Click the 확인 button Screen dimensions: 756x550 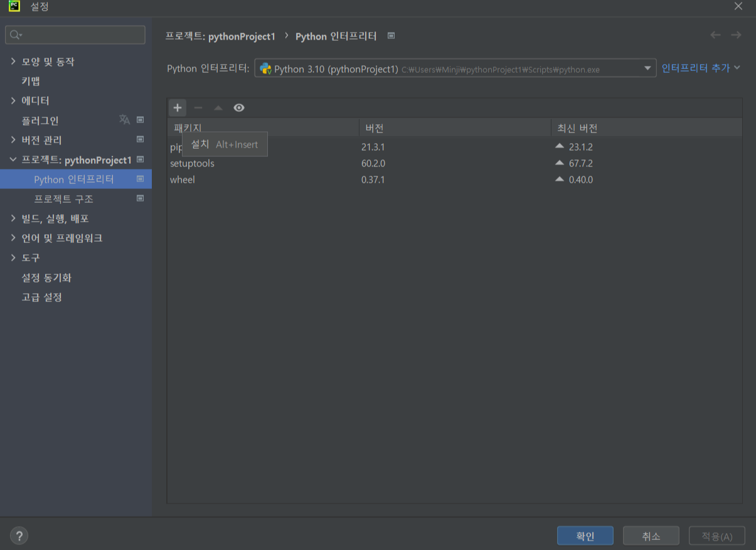585,536
